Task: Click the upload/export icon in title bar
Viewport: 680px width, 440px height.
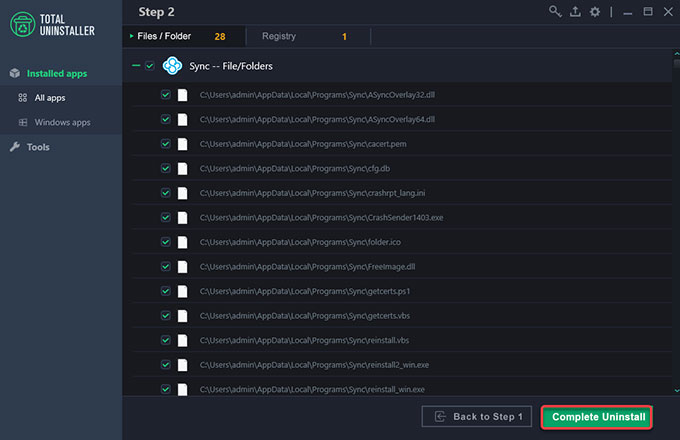Action: pos(575,12)
